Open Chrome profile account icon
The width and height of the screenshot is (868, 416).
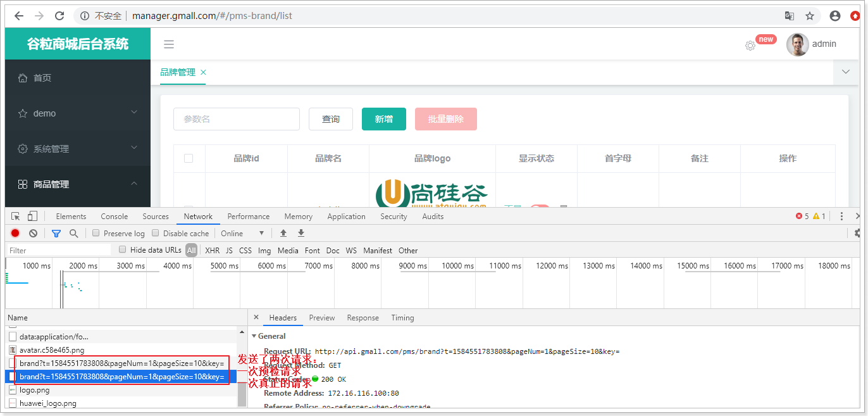pos(835,16)
